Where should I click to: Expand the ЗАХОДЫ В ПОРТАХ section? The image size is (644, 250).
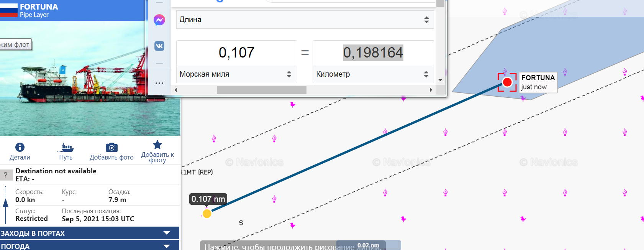[90, 233]
